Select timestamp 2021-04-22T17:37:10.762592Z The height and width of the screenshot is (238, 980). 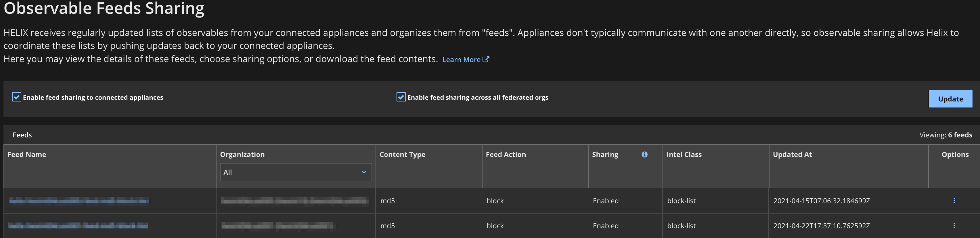821,226
